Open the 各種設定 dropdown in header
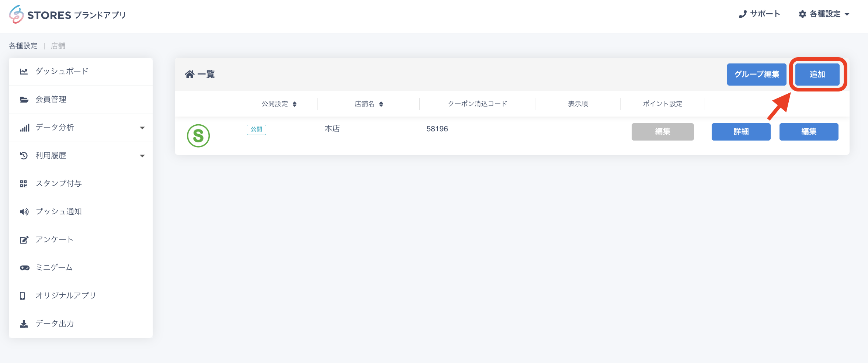This screenshot has width=868, height=363. click(x=824, y=14)
